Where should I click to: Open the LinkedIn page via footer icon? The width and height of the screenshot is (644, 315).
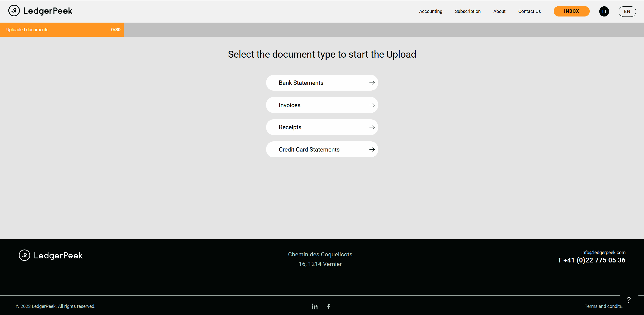314,306
